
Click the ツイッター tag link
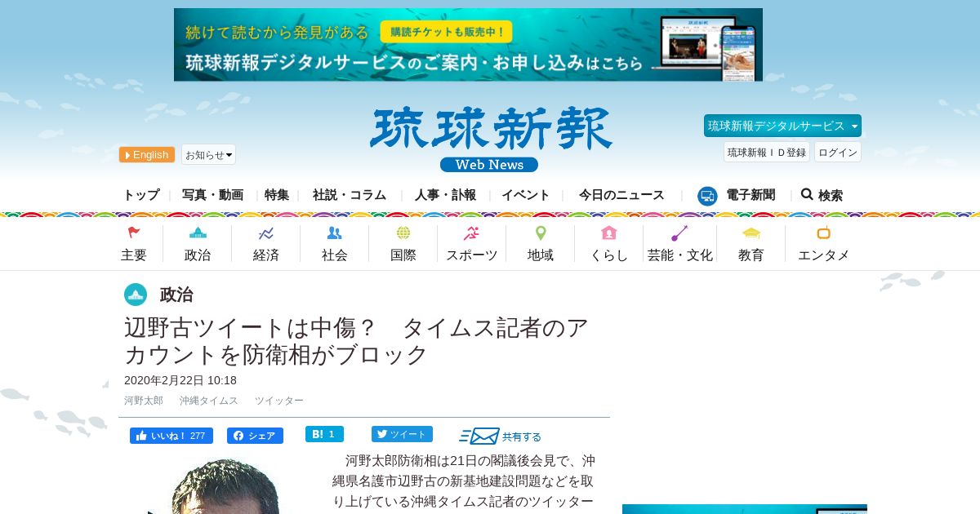click(279, 401)
